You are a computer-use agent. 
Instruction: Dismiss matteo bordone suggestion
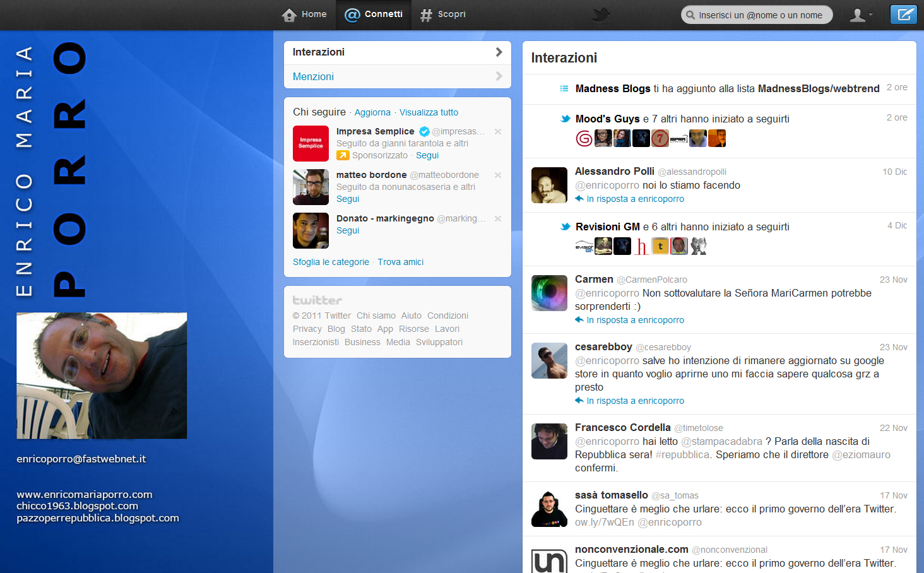tap(498, 175)
